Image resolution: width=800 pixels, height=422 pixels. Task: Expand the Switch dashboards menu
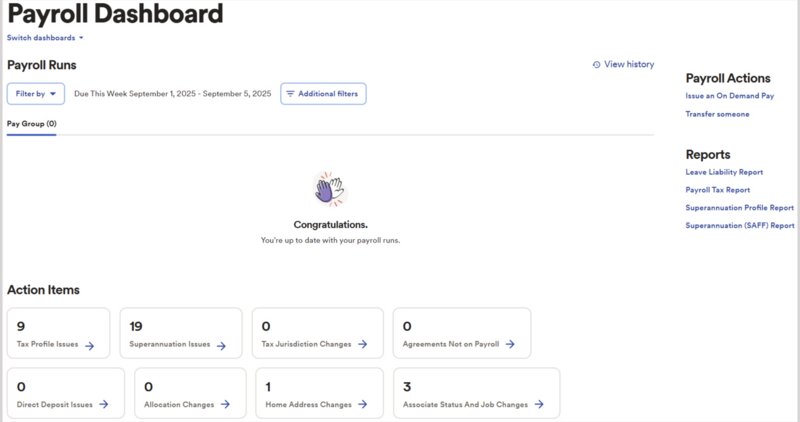pyautogui.click(x=45, y=38)
